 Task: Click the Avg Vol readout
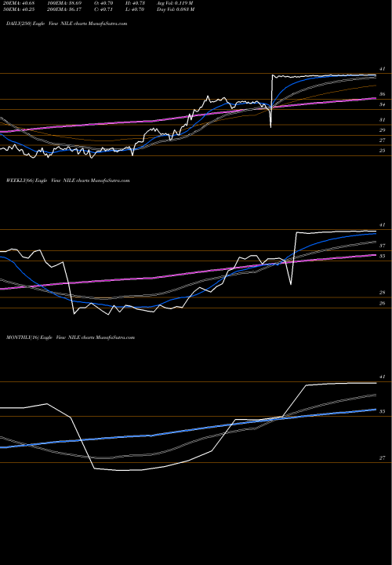click(x=175, y=3)
